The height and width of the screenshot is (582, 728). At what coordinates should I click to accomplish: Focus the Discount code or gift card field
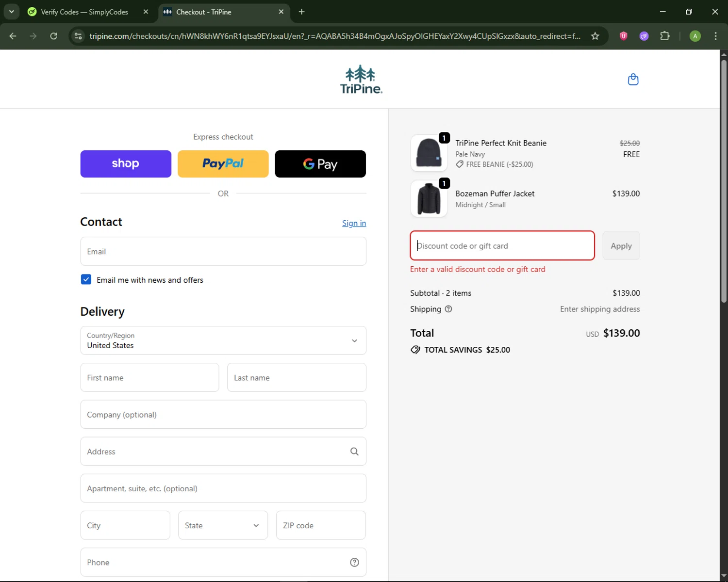502,246
